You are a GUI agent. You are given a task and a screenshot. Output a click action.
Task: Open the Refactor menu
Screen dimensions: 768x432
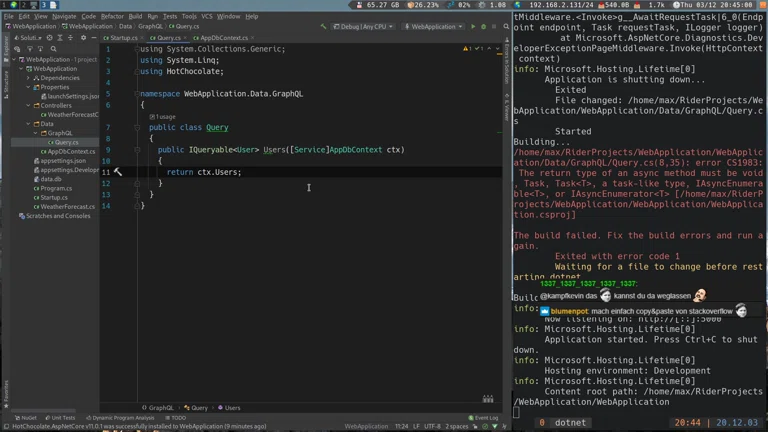coord(112,16)
